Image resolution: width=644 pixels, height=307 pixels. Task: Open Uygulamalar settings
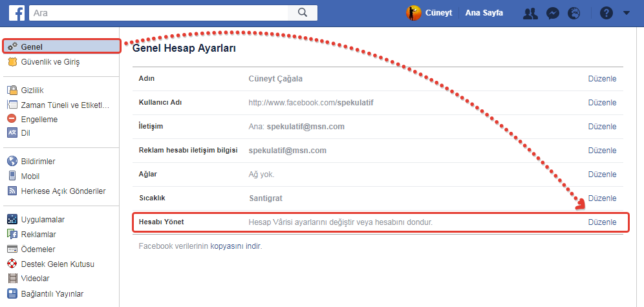(x=42, y=220)
